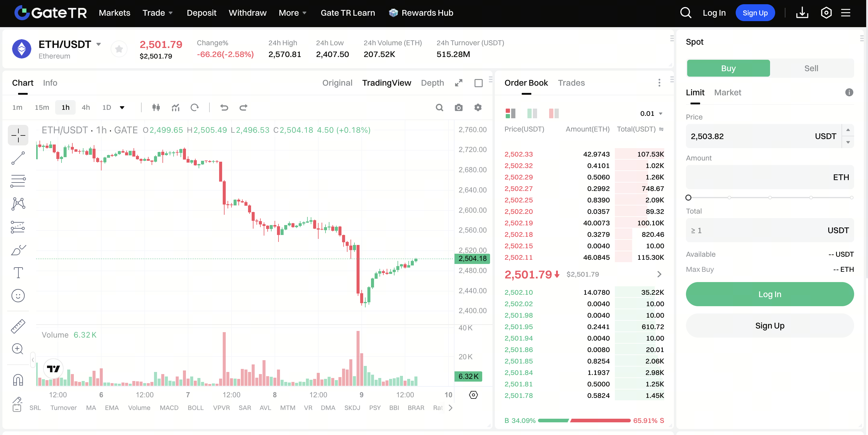Click the symbol search magnifier in chart toolbar
Viewport: 868px width, 435px height.
[439, 108]
